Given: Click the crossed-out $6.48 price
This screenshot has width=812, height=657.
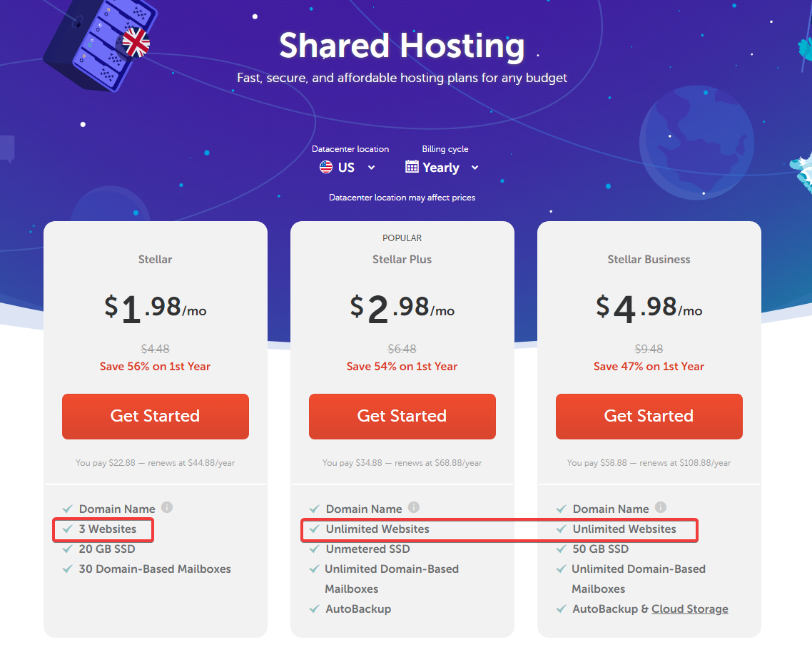Looking at the screenshot, I should [x=402, y=350].
